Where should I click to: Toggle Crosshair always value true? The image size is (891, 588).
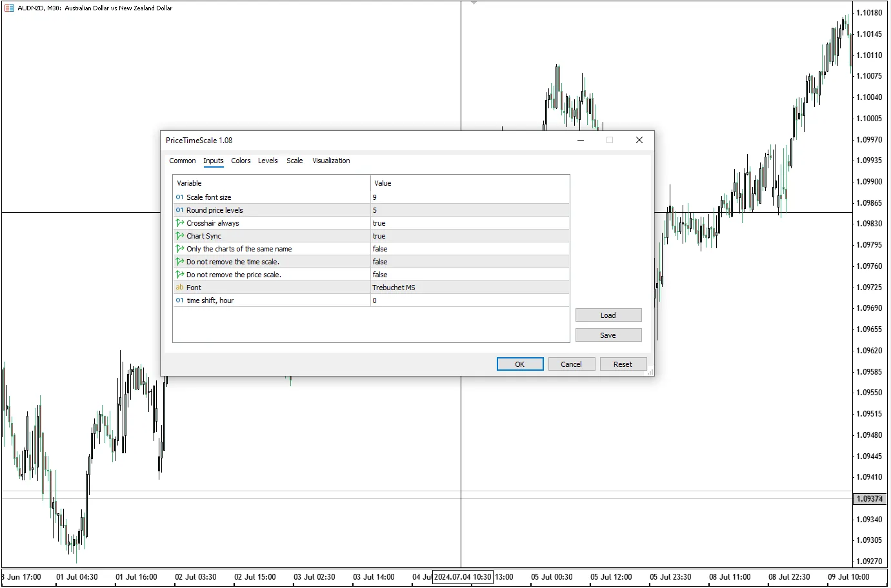point(470,223)
